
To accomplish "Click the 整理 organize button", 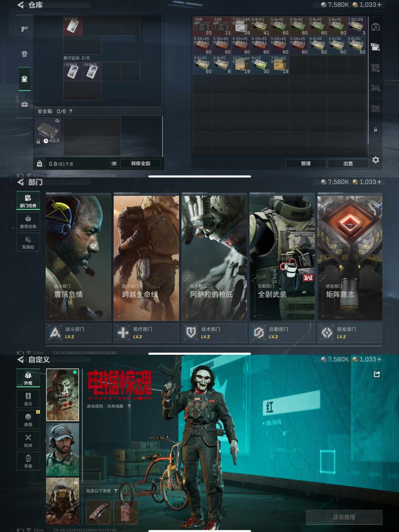I will (306, 164).
